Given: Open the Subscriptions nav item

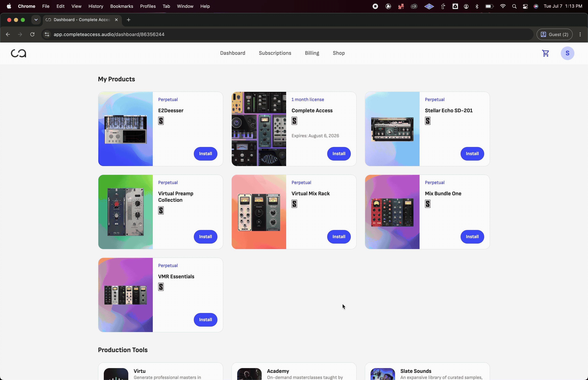Looking at the screenshot, I should pos(275,53).
